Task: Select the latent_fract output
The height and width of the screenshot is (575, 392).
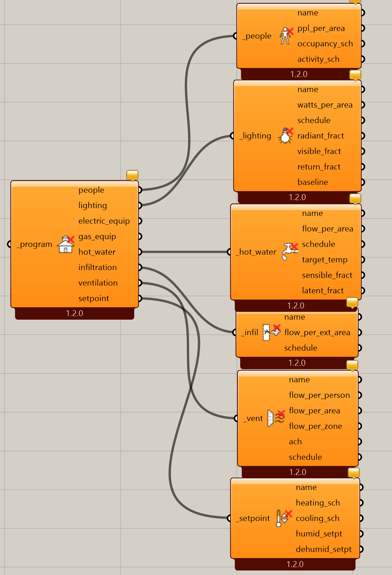Action: [323, 290]
